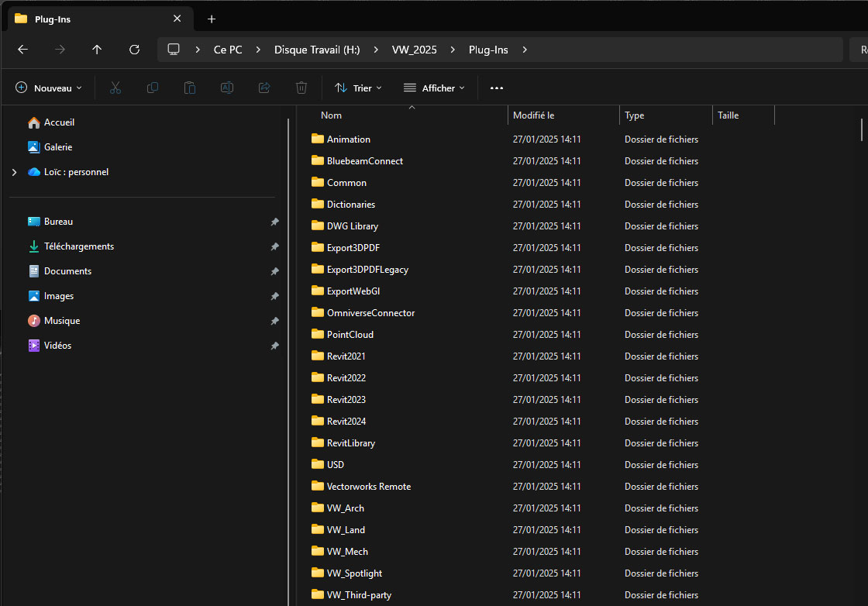Image resolution: width=868 pixels, height=606 pixels.
Task: Select the Vectorworks Remote folder
Action: click(368, 487)
